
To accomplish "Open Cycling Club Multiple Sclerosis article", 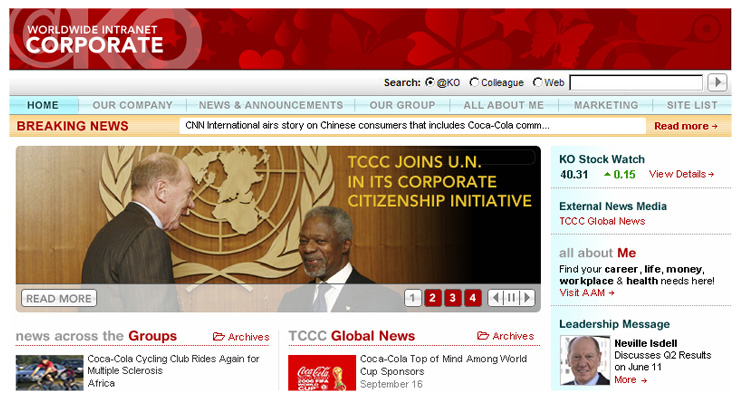I will pos(173,365).
